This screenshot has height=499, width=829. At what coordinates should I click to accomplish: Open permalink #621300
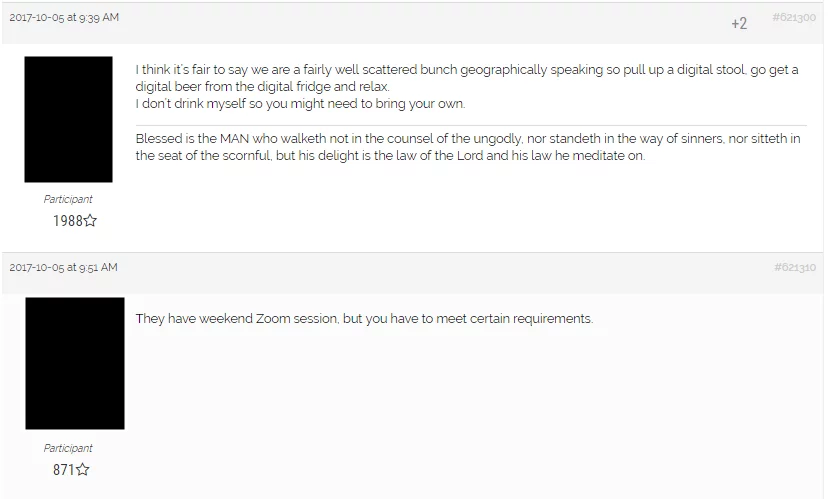(x=793, y=18)
